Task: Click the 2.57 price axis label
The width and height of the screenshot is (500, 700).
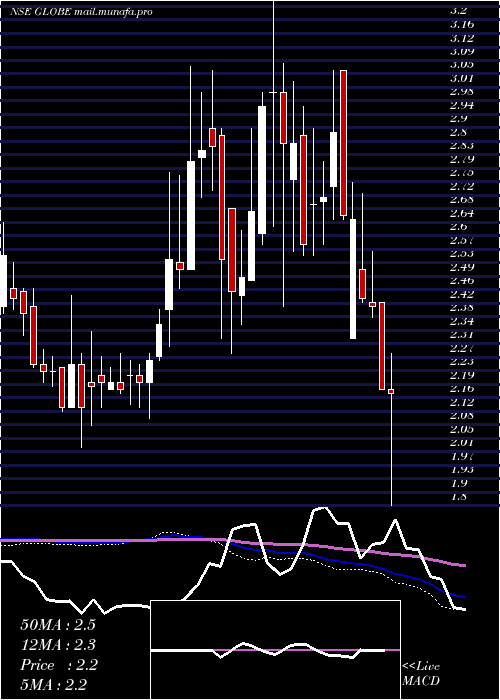Action: point(462,240)
